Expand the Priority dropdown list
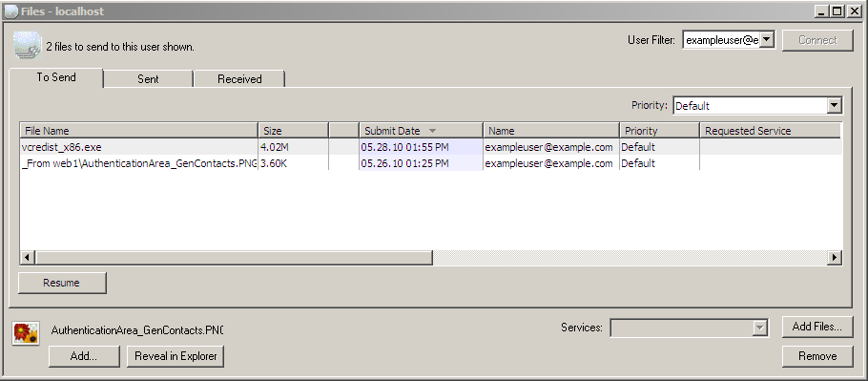This screenshot has width=868, height=381. point(835,106)
